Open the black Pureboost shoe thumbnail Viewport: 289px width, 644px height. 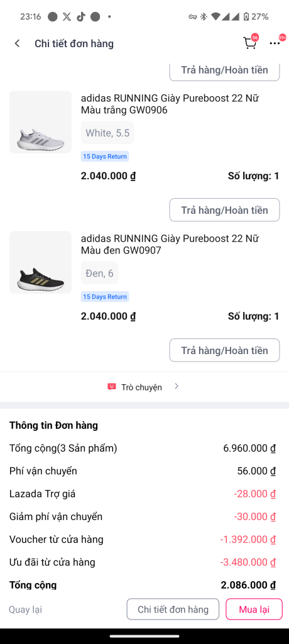[40, 262]
